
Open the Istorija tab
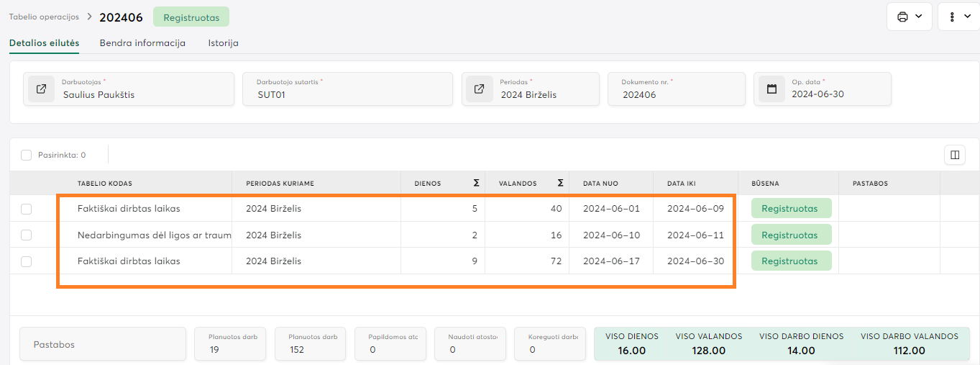click(x=223, y=43)
